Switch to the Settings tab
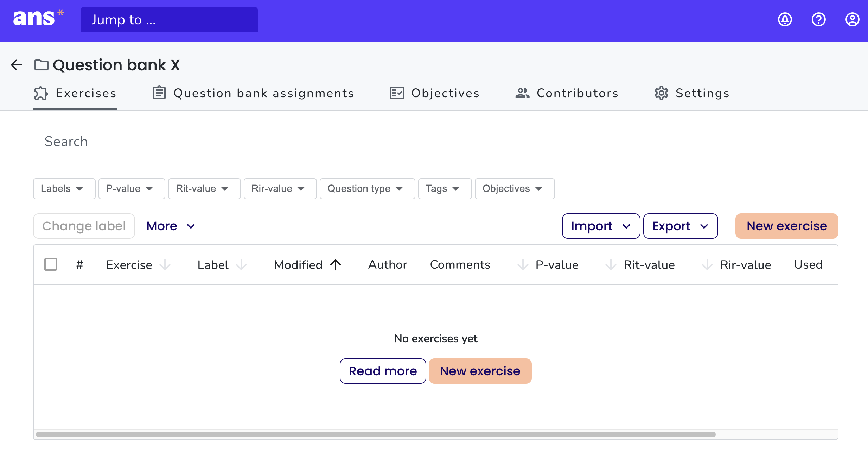868x457 pixels. (692, 93)
